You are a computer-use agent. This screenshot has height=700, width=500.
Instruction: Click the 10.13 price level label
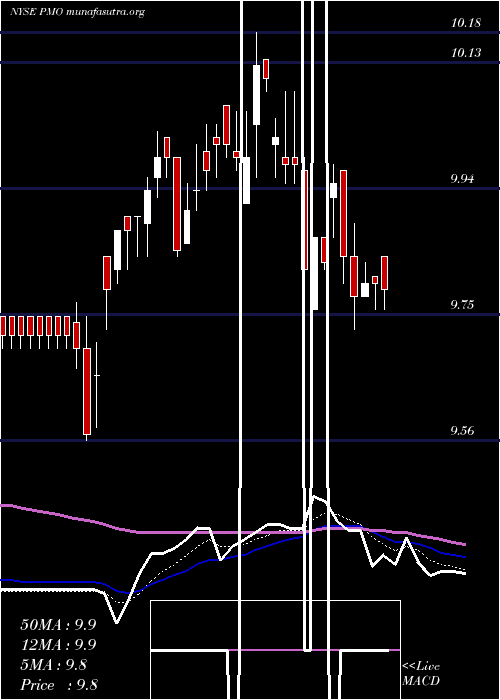466,53
